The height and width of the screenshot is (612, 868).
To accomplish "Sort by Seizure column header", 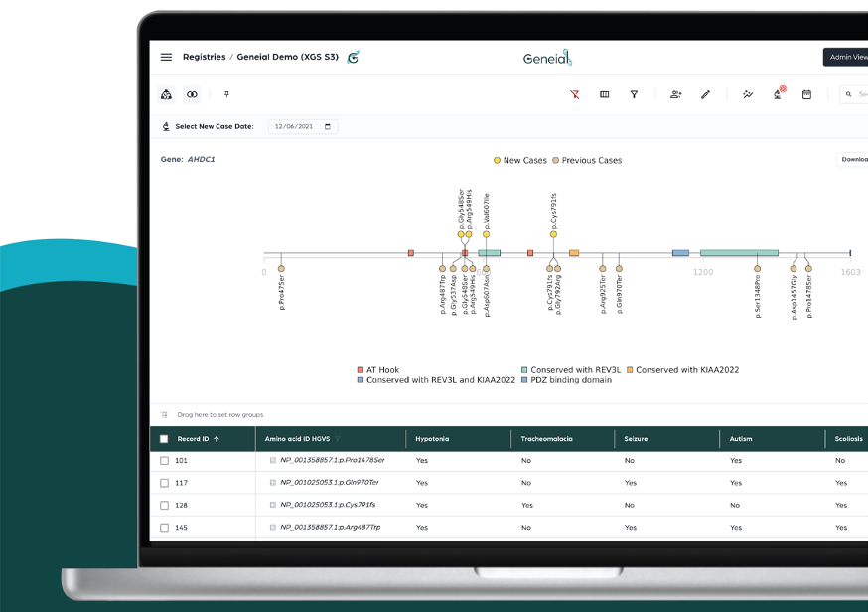I will [x=636, y=439].
